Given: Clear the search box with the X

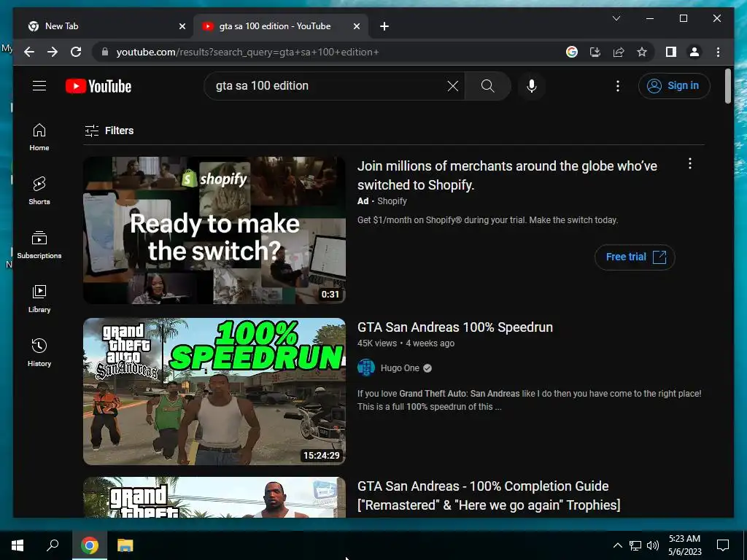Looking at the screenshot, I should pyautogui.click(x=452, y=86).
